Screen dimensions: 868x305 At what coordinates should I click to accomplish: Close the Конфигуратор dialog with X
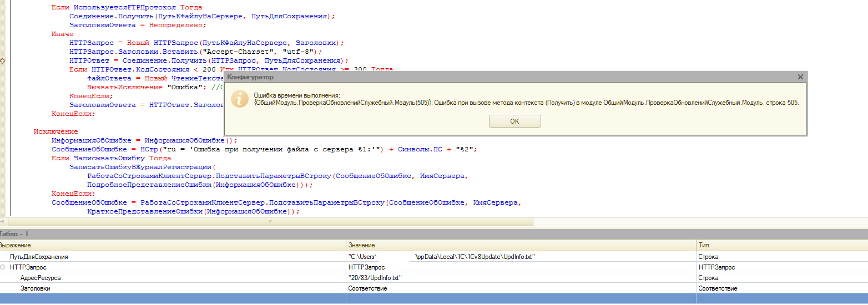pyautogui.click(x=800, y=77)
